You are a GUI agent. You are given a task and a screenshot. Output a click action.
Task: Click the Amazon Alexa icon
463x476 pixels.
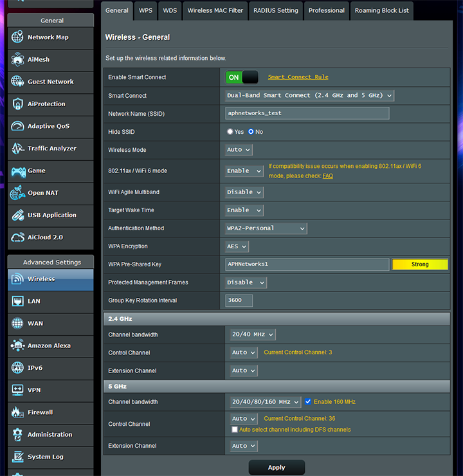17,346
